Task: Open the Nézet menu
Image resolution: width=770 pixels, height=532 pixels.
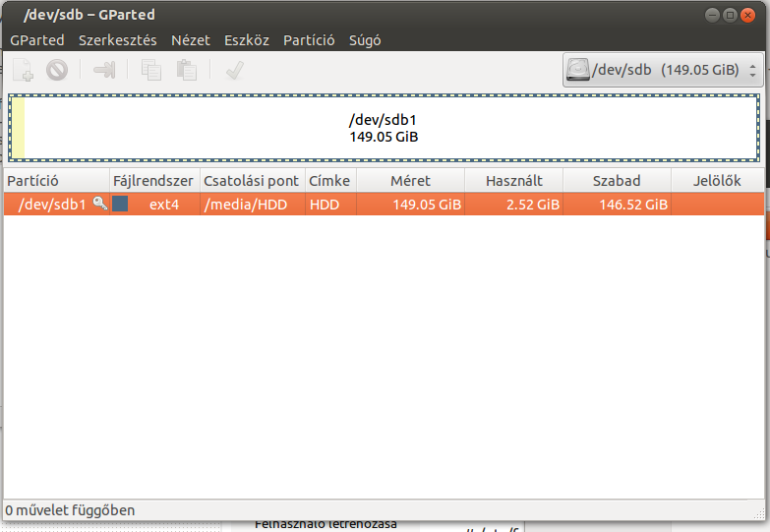Action: coord(191,40)
